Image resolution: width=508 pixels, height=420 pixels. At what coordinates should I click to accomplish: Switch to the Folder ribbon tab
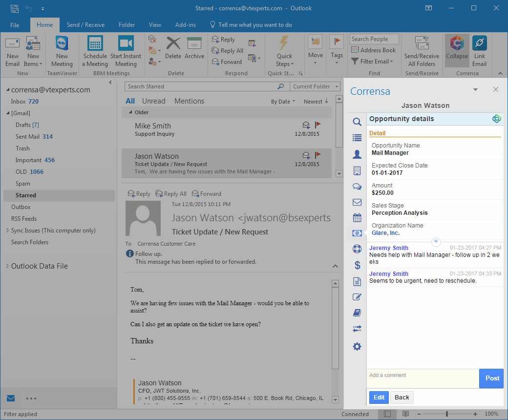tap(127, 25)
